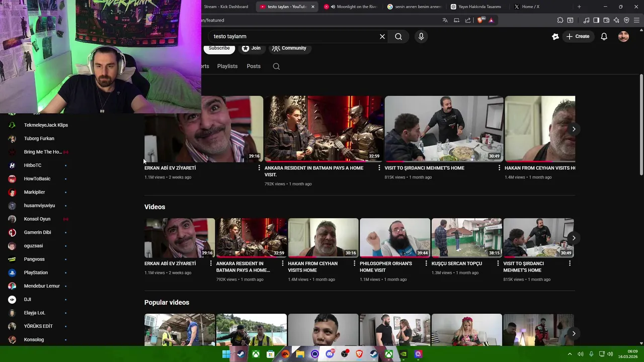Click the YouTube search magnifier button
This screenshot has height=362, width=644.
tap(398, 36)
